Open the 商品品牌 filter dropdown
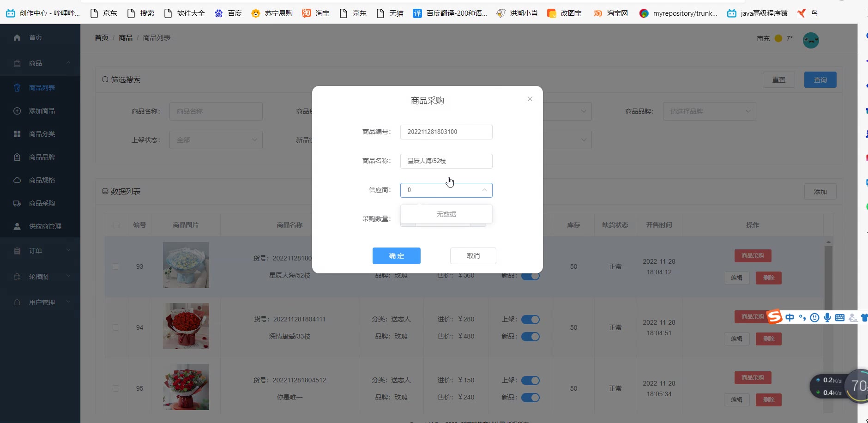 point(710,111)
